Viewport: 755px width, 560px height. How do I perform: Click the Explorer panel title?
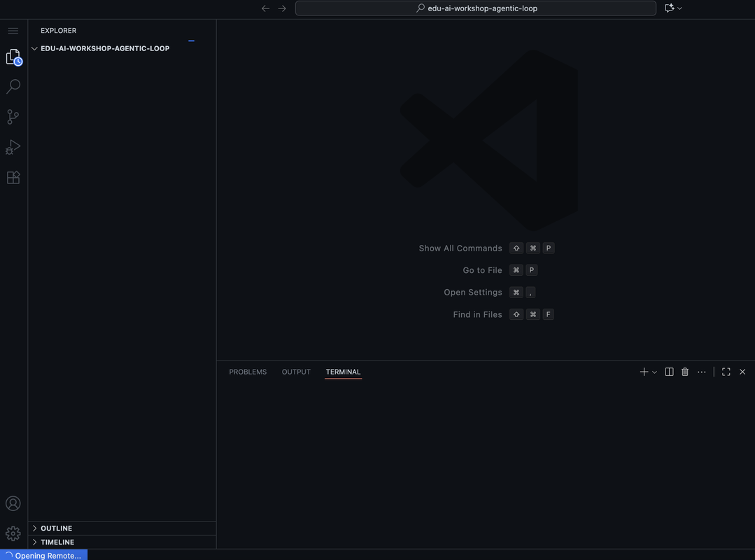pos(58,30)
